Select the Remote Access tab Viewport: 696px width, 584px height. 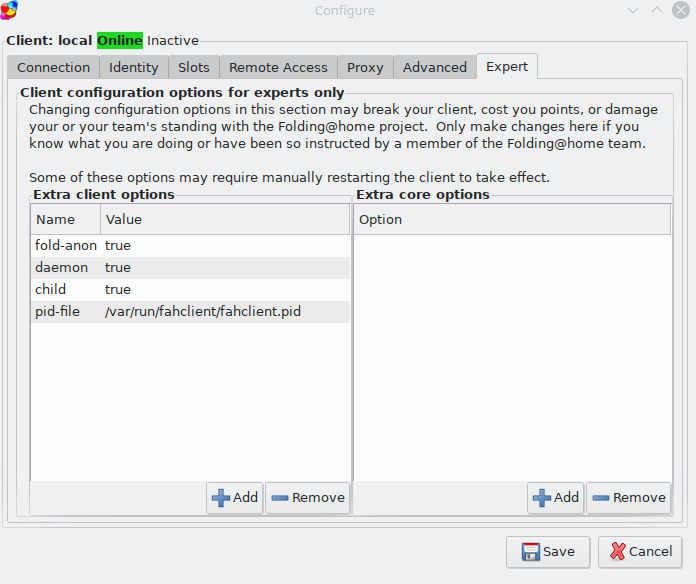click(278, 67)
